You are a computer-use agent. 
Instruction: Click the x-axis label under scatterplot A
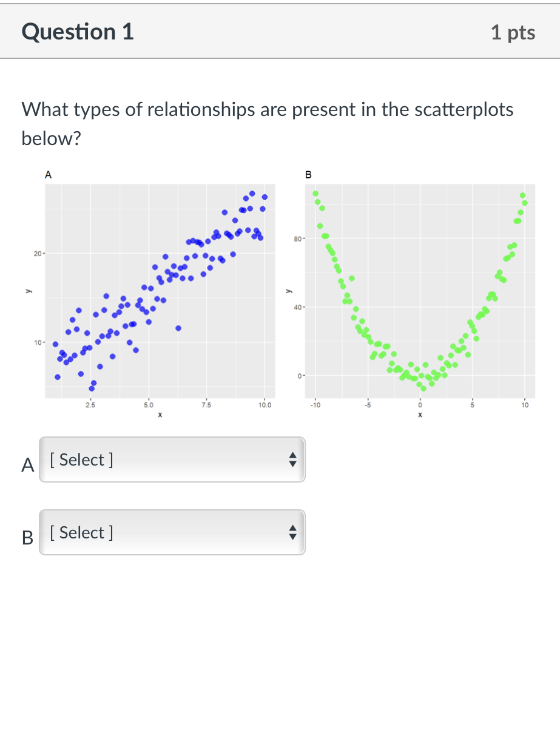[159, 415]
